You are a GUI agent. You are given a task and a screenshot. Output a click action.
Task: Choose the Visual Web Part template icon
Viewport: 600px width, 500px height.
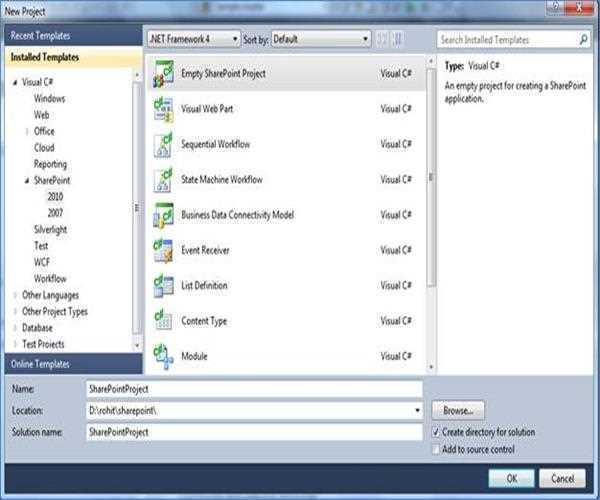(x=163, y=109)
